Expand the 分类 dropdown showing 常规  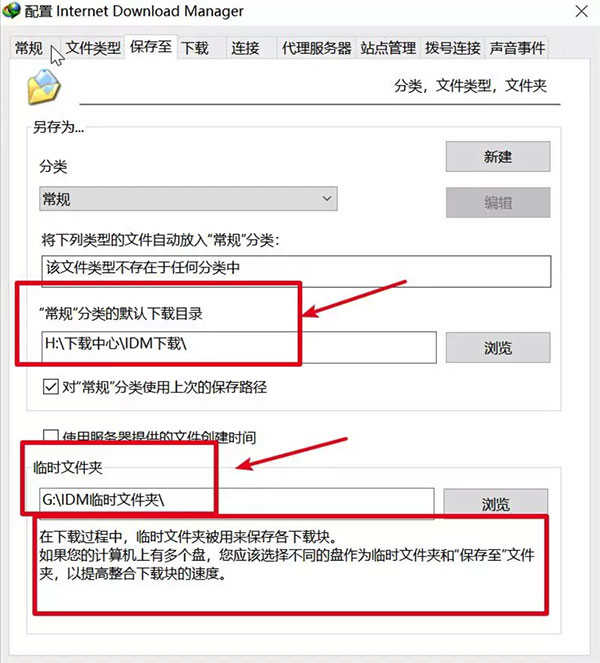point(188,199)
